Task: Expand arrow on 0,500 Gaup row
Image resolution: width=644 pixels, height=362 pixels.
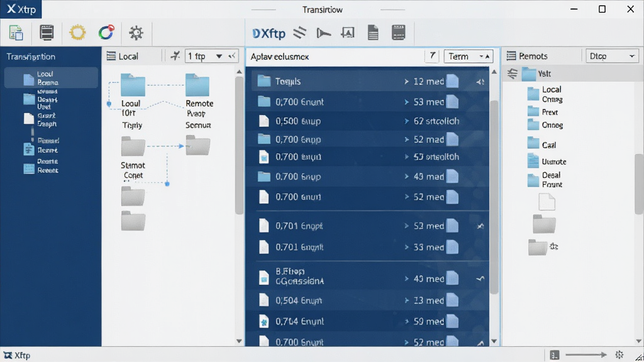Action: point(406,121)
